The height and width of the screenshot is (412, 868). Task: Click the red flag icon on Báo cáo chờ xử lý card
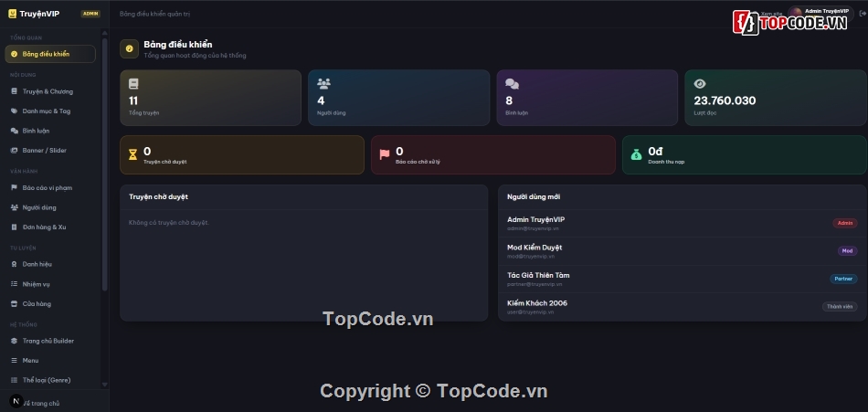click(x=385, y=154)
